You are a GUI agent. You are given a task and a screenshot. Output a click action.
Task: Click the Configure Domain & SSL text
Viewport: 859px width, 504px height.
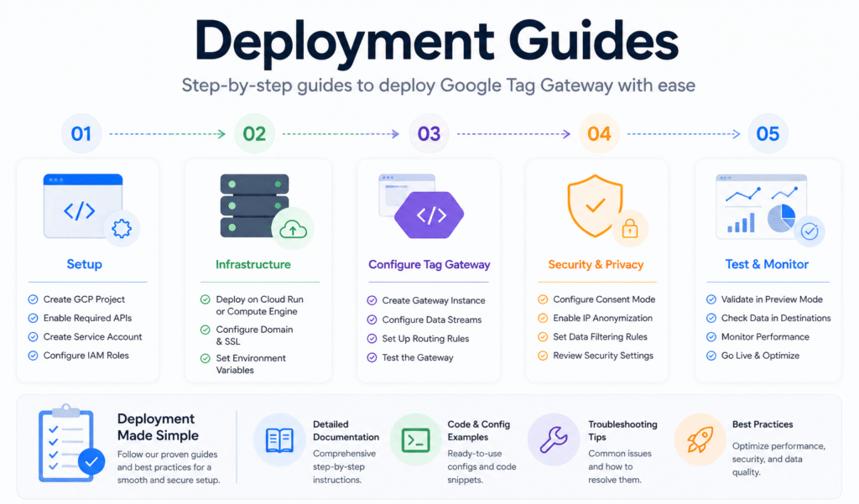pos(254,335)
